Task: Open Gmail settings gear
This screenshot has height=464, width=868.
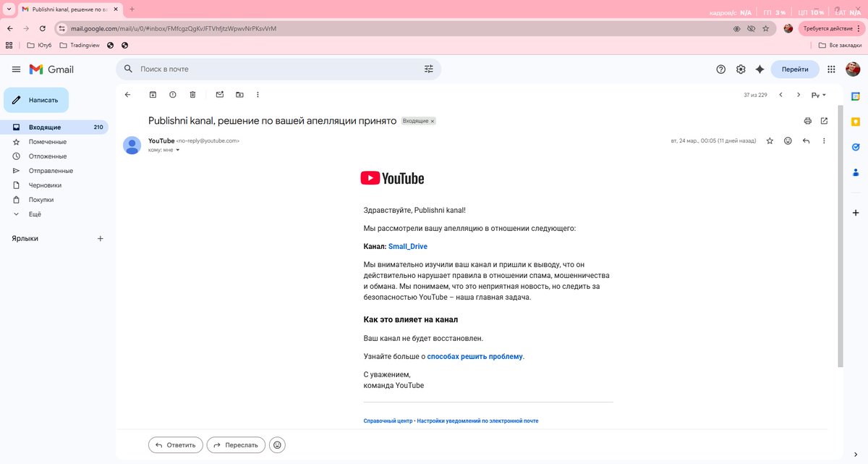Action: [x=741, y=69]
